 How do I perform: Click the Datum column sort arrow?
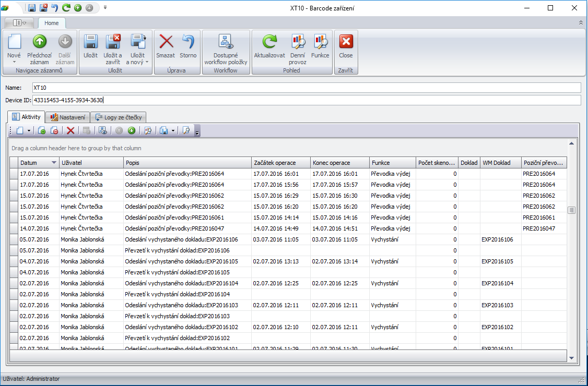pyautogui.click(x=54, y=163)
